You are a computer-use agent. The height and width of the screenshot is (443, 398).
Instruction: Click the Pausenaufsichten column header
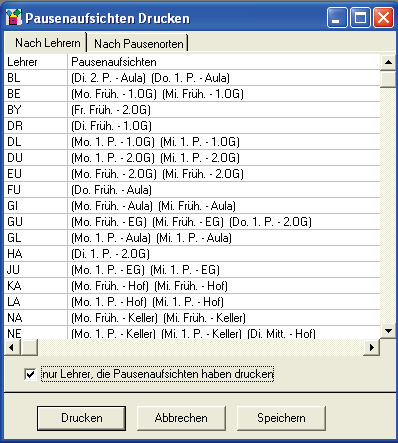pyautogui.click(x=224, y=62)
